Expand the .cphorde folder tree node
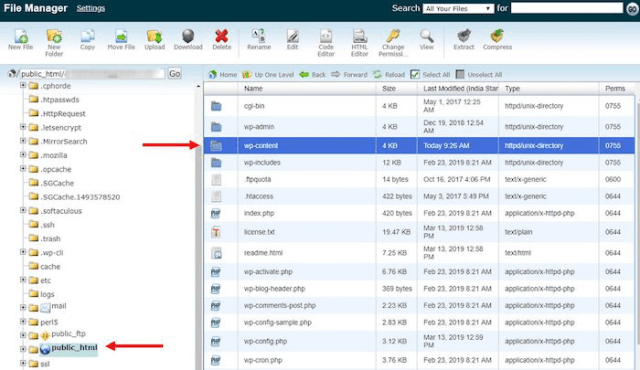 click(x=23, y=85)
